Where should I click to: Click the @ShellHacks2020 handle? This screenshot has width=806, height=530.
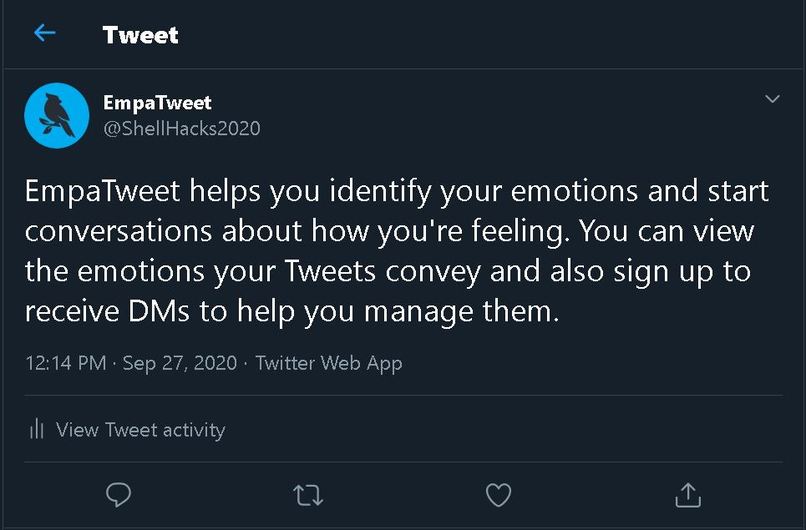click(181, 128)
